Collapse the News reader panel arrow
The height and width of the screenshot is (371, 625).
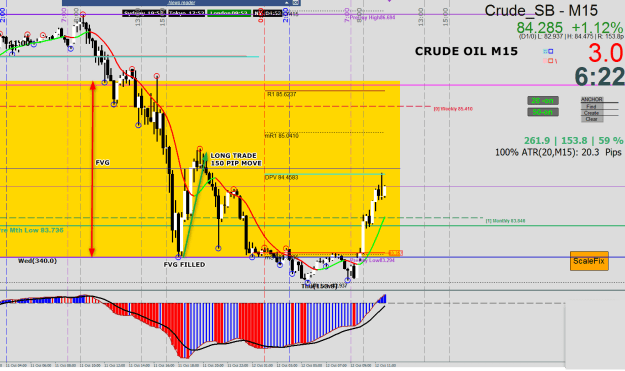[286, 2]
